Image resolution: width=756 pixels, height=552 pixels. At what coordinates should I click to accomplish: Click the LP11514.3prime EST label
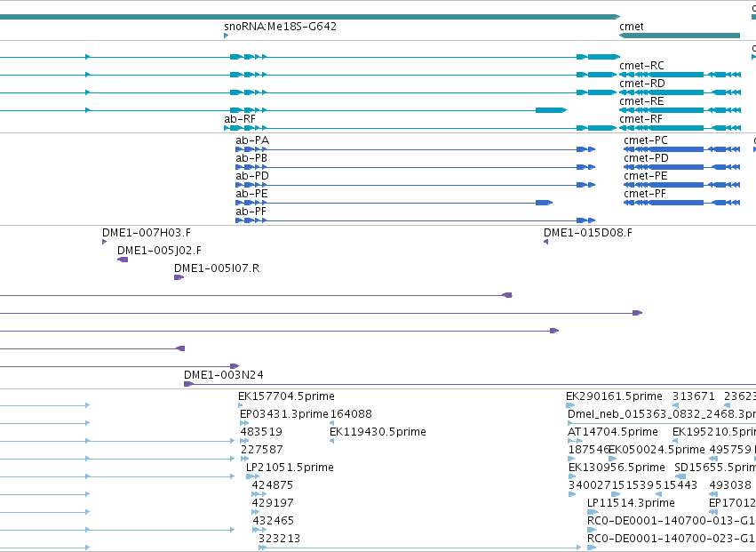[631, 503]
